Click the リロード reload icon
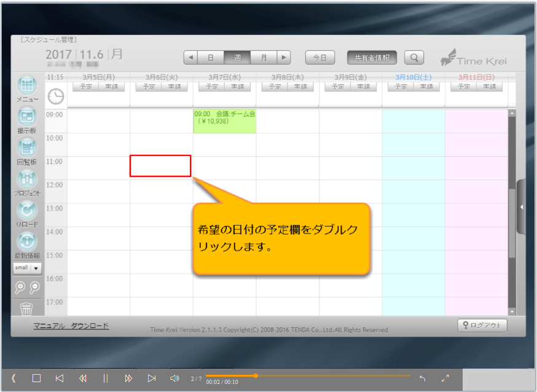The image size is (537, 392). pyautogui.click(x=27, y=211)
